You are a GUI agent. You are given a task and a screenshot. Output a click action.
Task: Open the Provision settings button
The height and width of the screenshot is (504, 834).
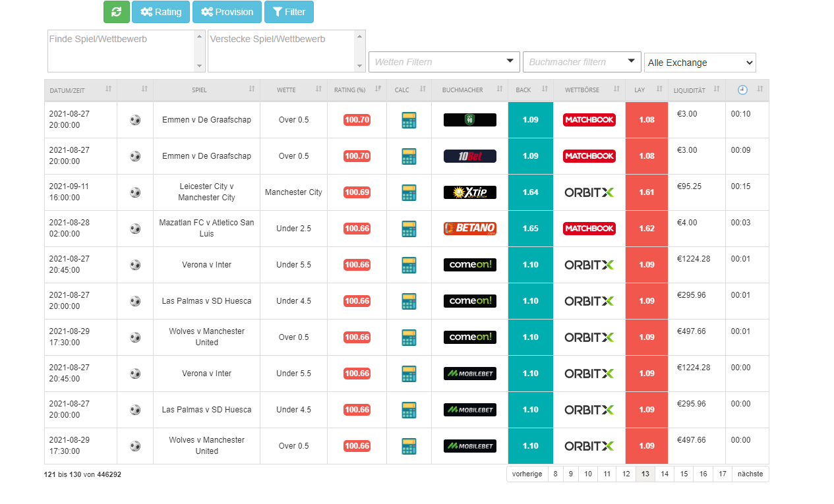227,12
